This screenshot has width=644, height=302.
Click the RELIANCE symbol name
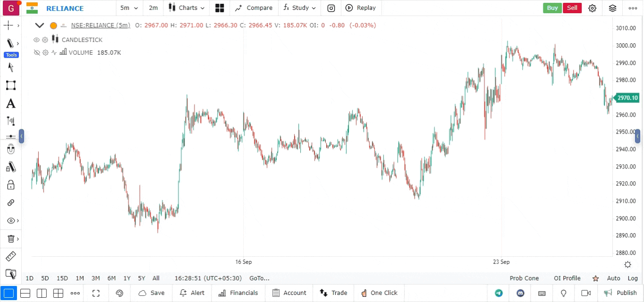[x=65, y=8]
